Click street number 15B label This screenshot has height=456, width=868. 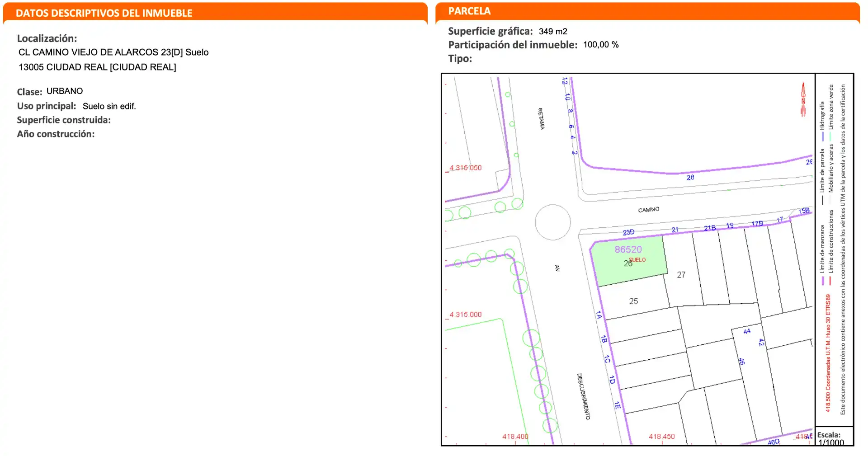[x=804, y=211]
